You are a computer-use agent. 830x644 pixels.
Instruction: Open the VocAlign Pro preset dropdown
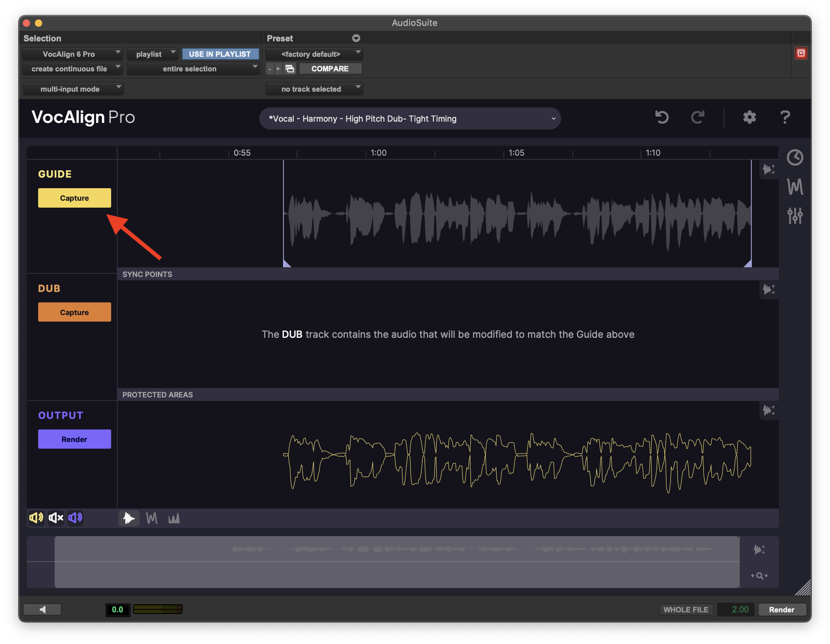pyautogui.click(x=410, y=119)
